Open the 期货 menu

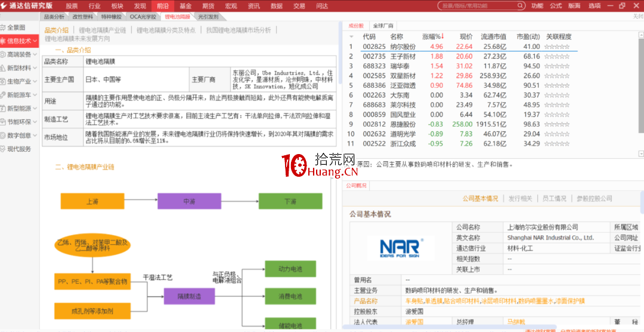208,6
